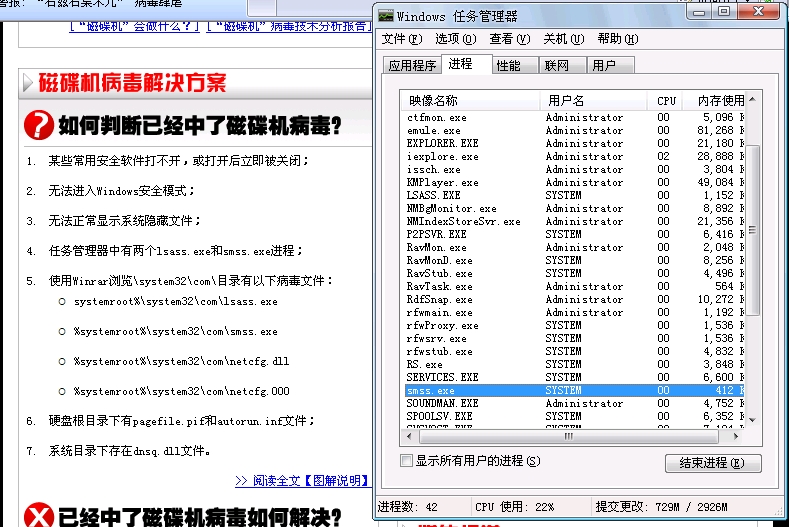The image size is (789, 527).
Task: Click the vertical scrollbar thumb in process list
Action: 752,230
